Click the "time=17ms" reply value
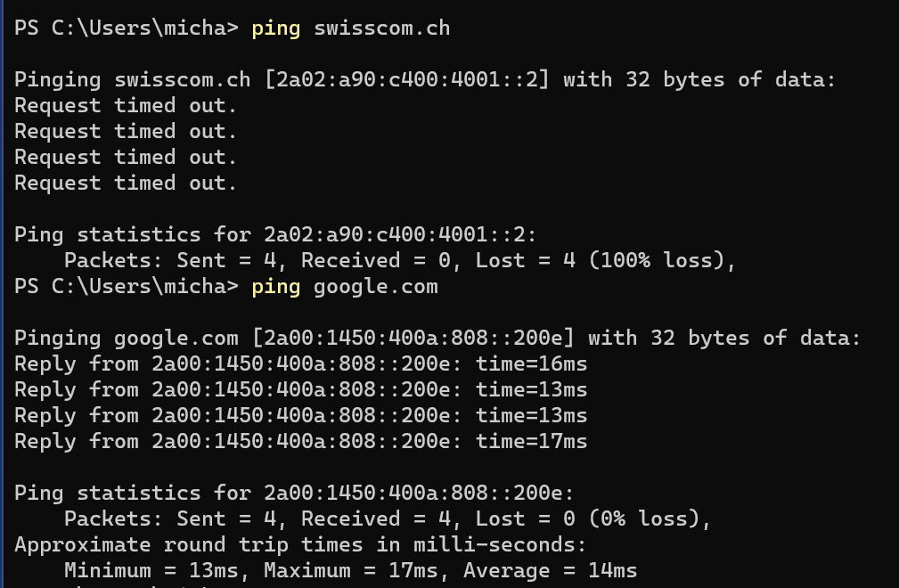This screenshot has height=588, width=899. pyautogui.click(x=531, y=441)
